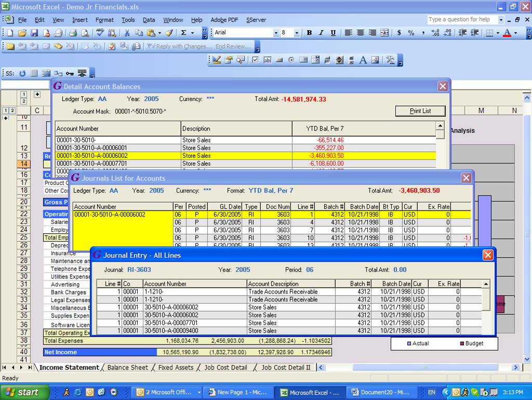The image size is (532, 400).
Task: Click the Actual legend color swatch
Action: pyautogui.click(x=409, y=343)
